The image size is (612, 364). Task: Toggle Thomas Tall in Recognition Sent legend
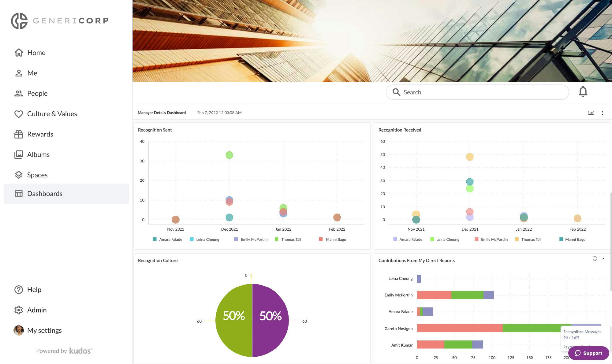[x=291, y=240]
